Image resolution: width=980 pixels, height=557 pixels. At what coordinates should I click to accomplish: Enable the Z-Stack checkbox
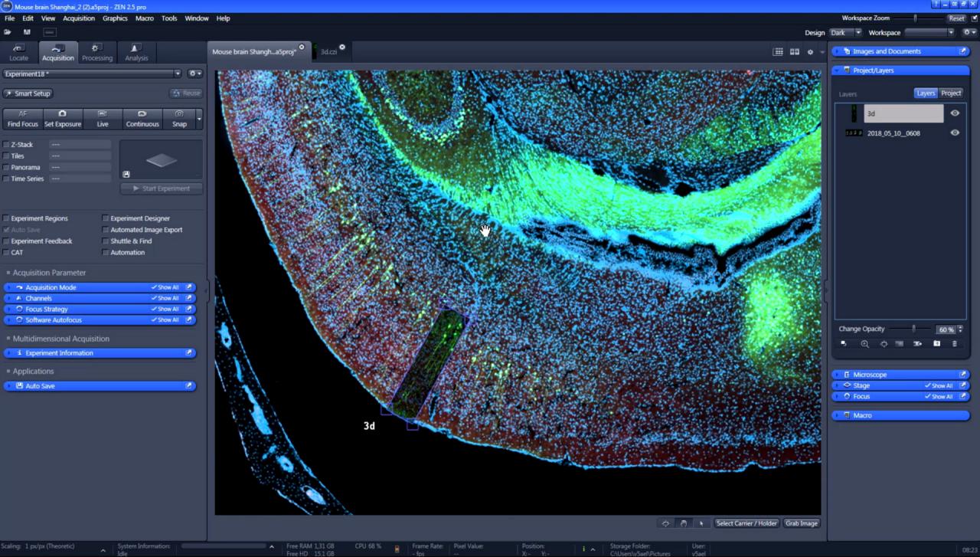[x=6, y=144]
